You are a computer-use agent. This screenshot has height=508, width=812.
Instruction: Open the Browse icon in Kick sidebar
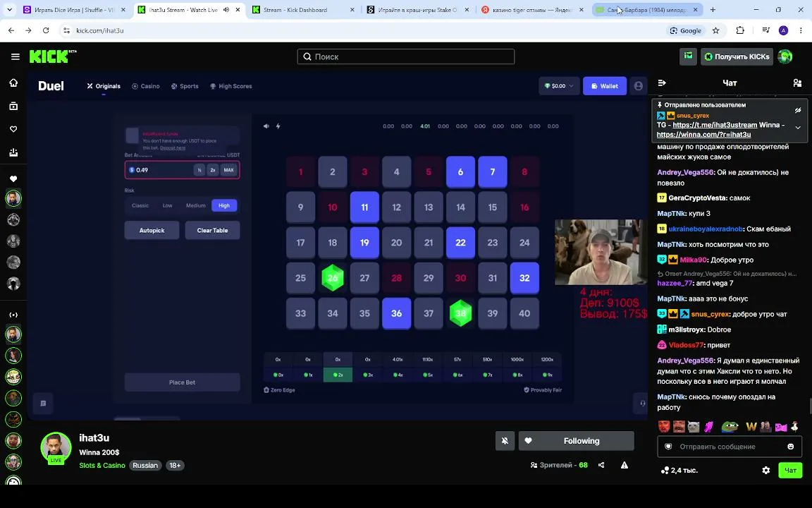click(13, 107)
